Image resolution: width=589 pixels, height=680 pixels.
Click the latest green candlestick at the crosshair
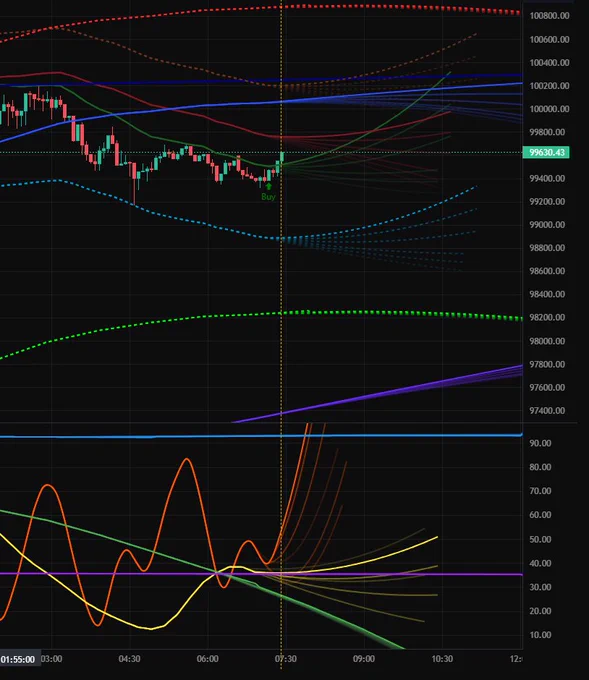282,158
